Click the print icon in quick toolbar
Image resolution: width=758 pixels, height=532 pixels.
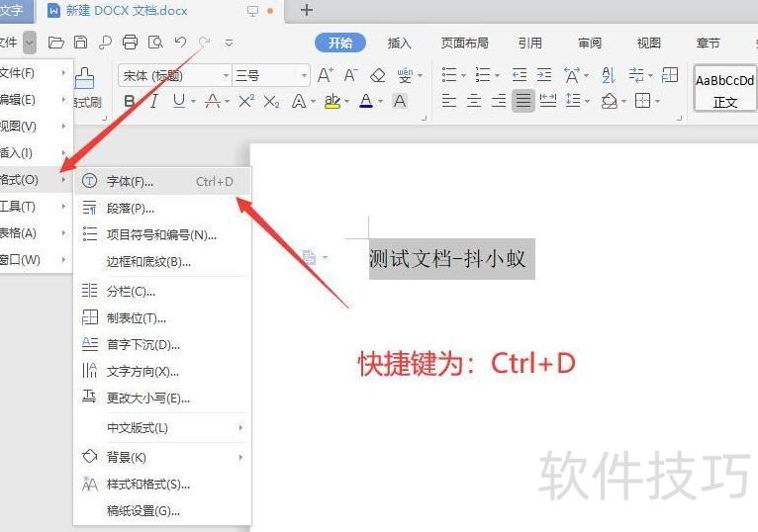coord(130,43)
